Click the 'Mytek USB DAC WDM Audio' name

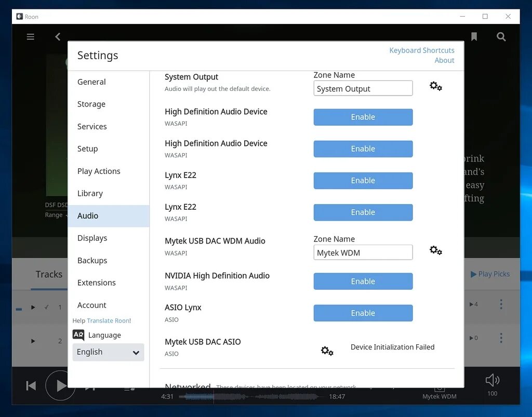pyautogui.click(x=215, y=241)
